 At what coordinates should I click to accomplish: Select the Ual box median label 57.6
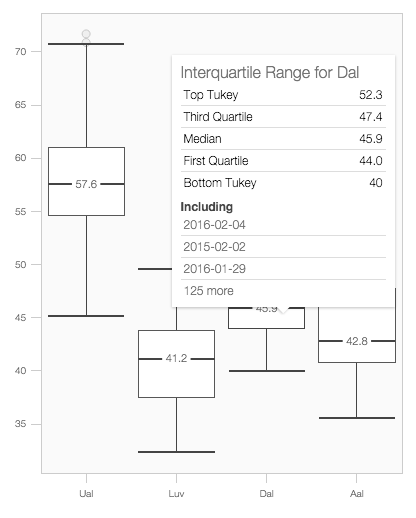point(86,184)
